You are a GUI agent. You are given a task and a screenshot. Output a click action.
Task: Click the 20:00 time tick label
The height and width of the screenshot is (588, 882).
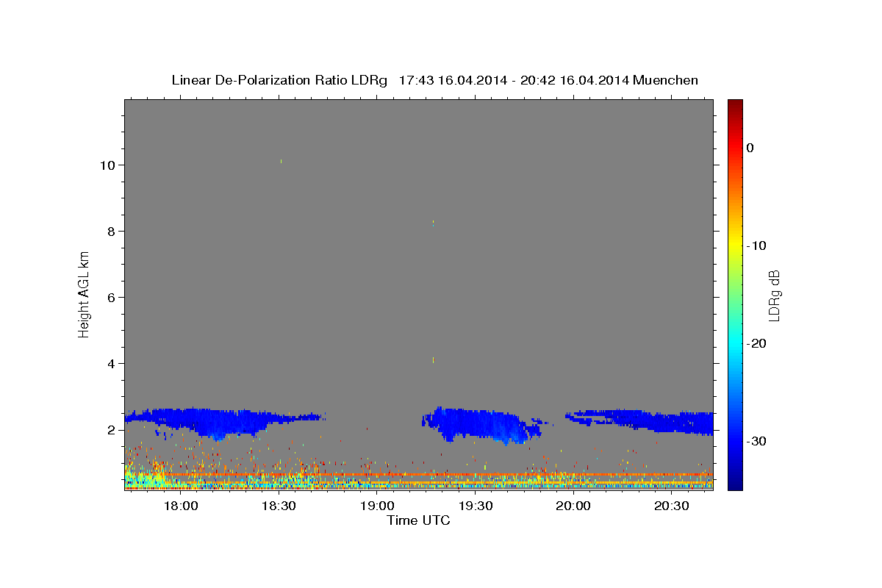573,506
